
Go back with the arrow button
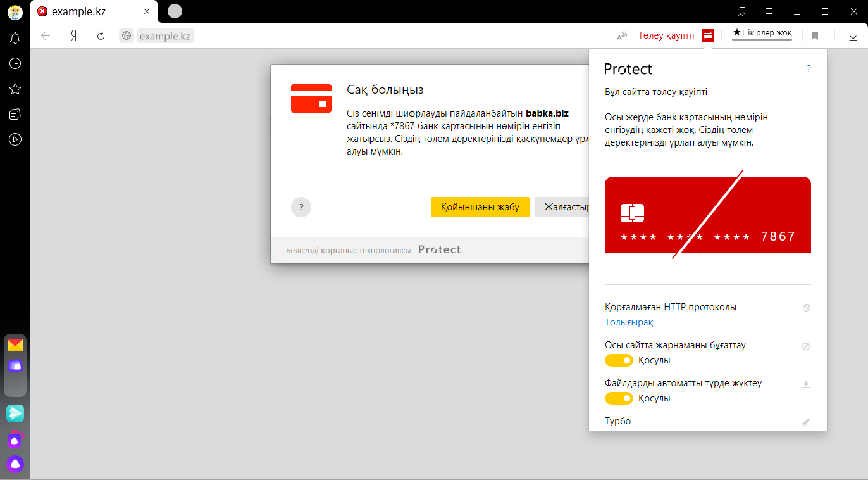tap(46, 36)
